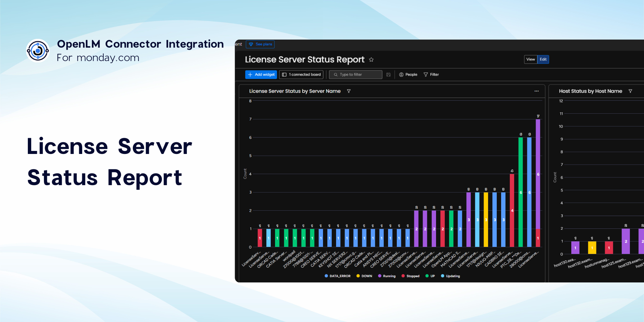
Task: Click the plus icon on Add widget
Action: click(250, 74)
